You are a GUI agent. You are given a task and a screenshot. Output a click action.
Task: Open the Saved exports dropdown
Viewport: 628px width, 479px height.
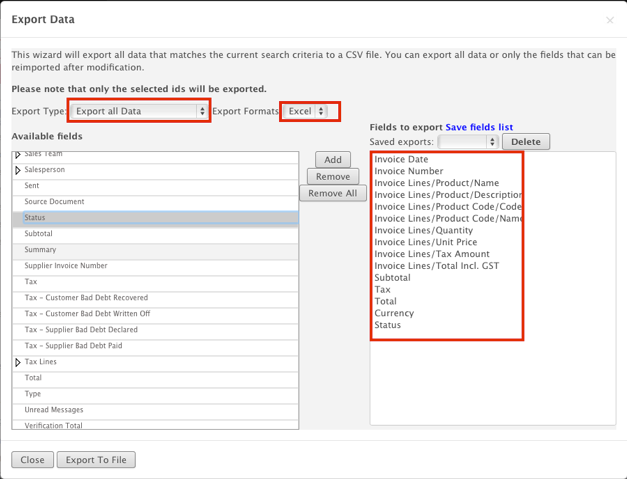[467, 142]
